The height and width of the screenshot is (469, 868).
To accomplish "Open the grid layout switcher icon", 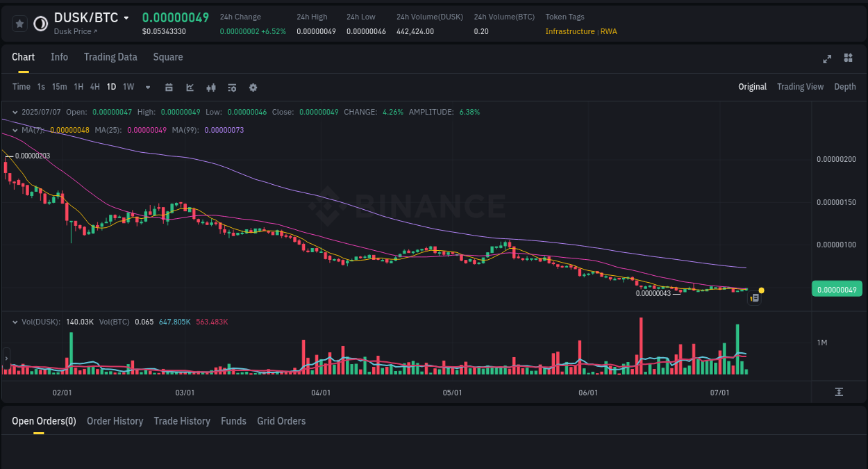I will pyautogui.click(x=848, y=58).
